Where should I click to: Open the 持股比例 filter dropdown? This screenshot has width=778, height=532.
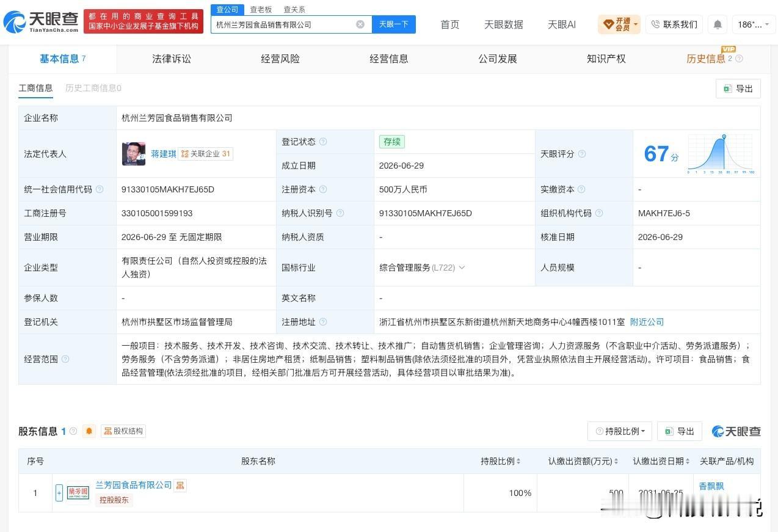pos(620,431)
